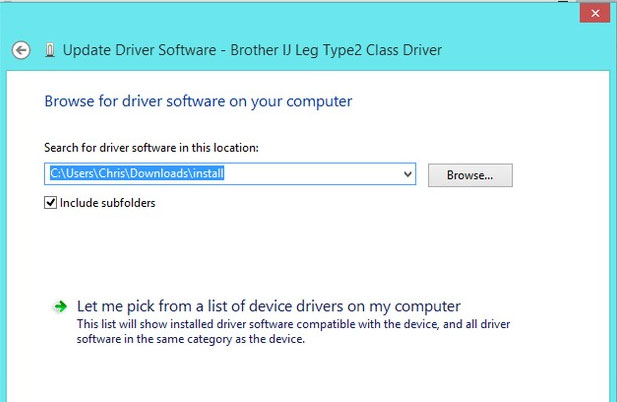Click the Include subfolders label text
Screen dimensions: 617x402
click(107, 203)
